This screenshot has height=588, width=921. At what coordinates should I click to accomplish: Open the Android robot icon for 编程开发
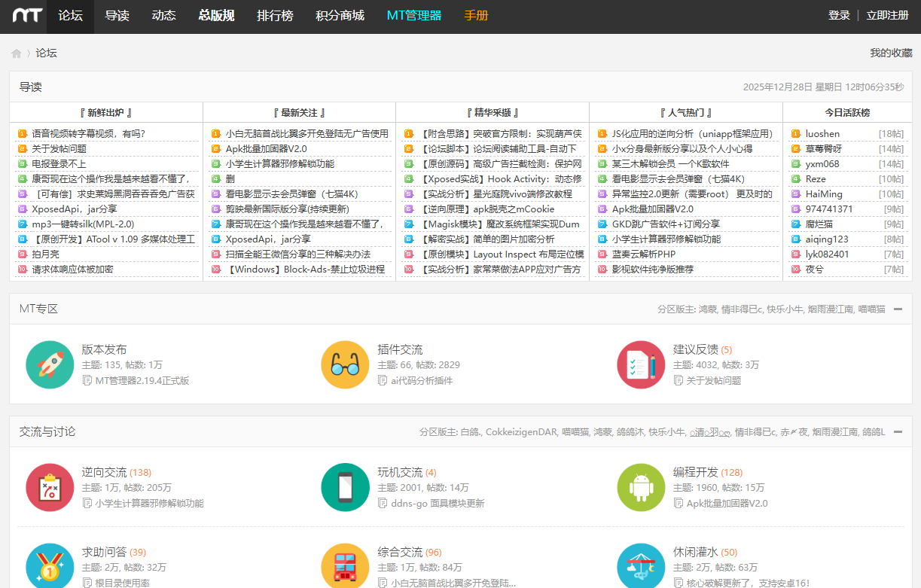[x=641, y=487]
